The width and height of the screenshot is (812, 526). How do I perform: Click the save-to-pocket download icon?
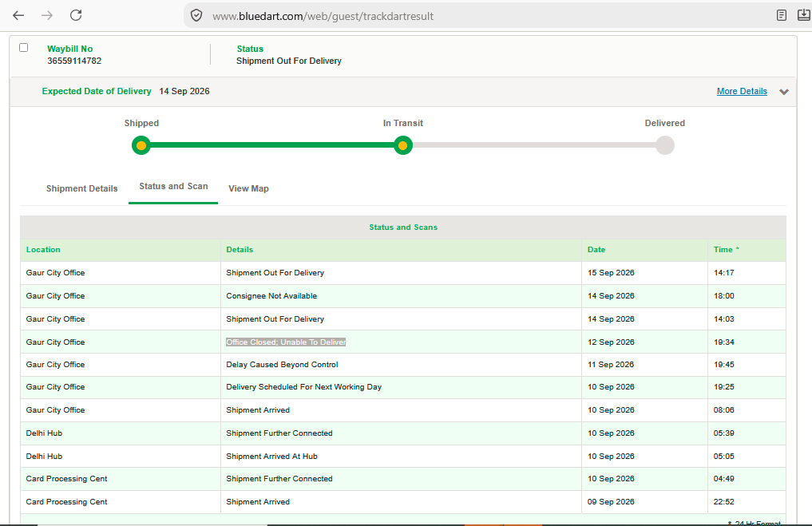(804, 15)
